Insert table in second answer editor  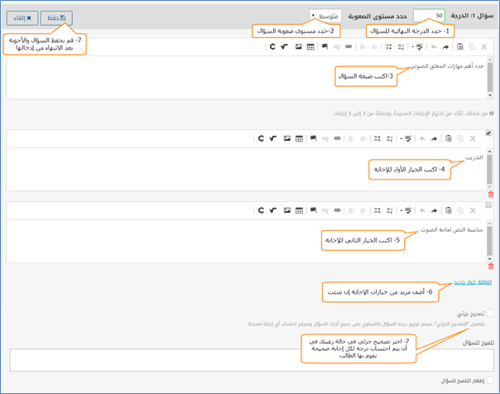click(x=299, y=210)
